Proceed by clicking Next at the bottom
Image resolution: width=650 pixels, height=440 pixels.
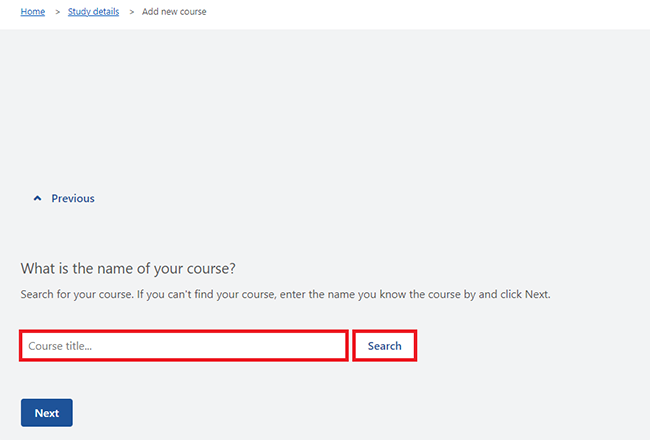click(47, 413)
